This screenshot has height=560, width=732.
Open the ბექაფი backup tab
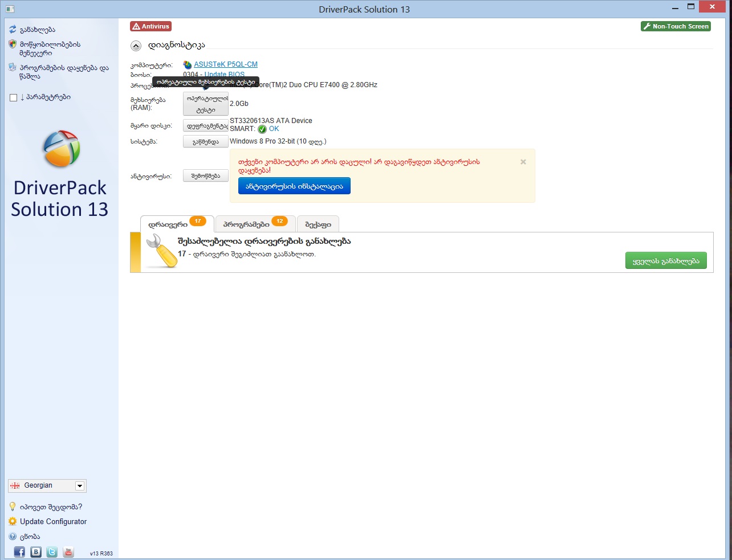(x=318, y=224)
